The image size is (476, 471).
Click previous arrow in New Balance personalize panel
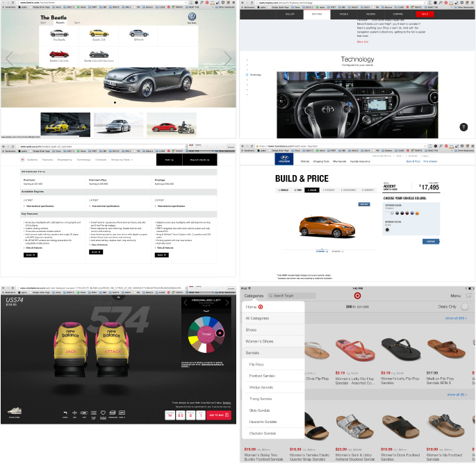coord(186,303)
